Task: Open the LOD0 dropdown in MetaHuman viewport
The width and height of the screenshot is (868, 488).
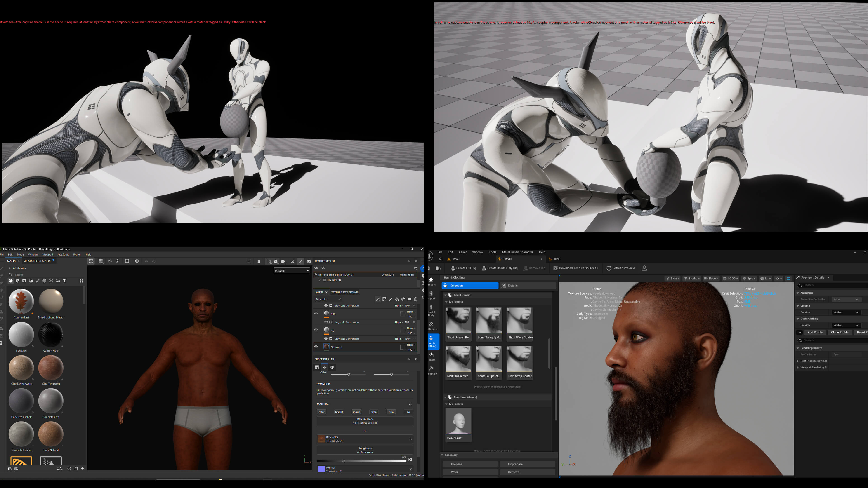Action: tap(730, 279)
